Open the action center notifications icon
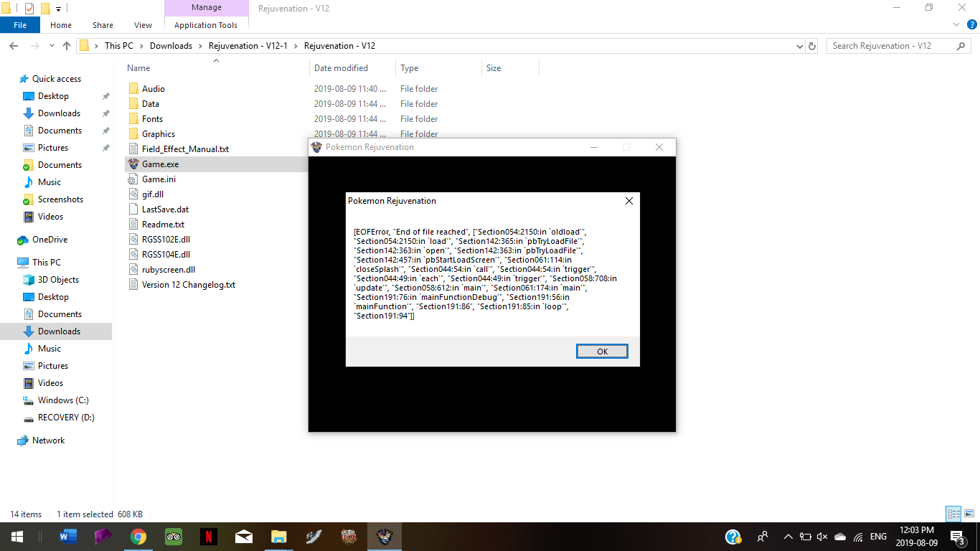The image size is (980, 551). coord(957,536)
